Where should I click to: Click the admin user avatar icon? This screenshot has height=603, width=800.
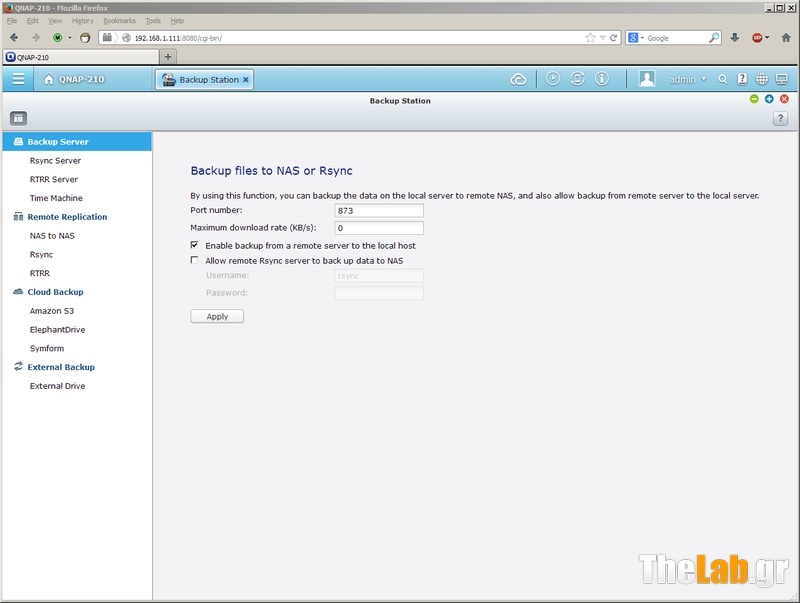[x=647, y=79]
